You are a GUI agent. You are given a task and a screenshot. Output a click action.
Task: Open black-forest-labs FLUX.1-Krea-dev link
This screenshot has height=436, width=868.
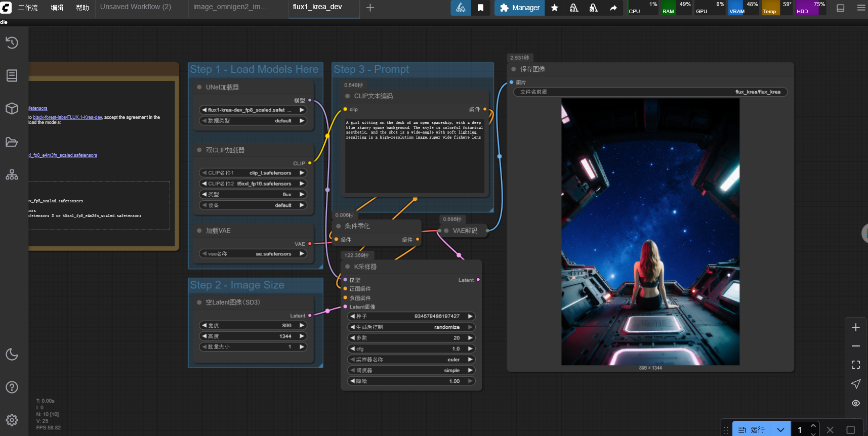(67, 117)
